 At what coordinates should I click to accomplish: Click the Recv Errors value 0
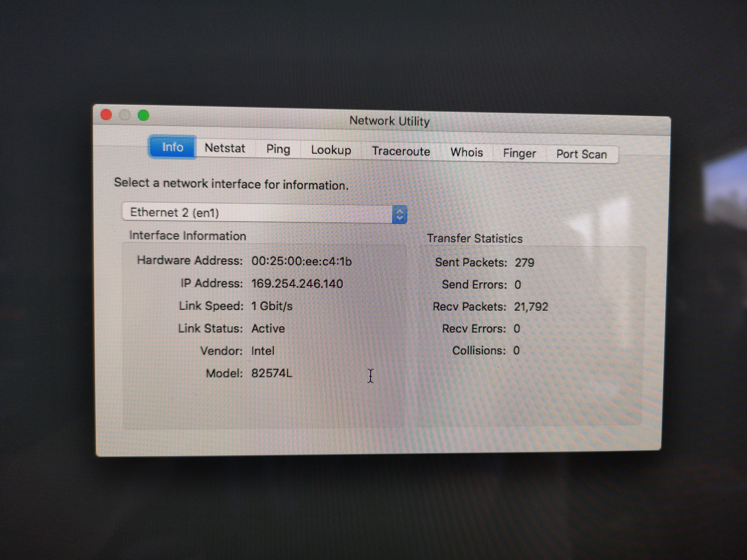pos(517,328)
